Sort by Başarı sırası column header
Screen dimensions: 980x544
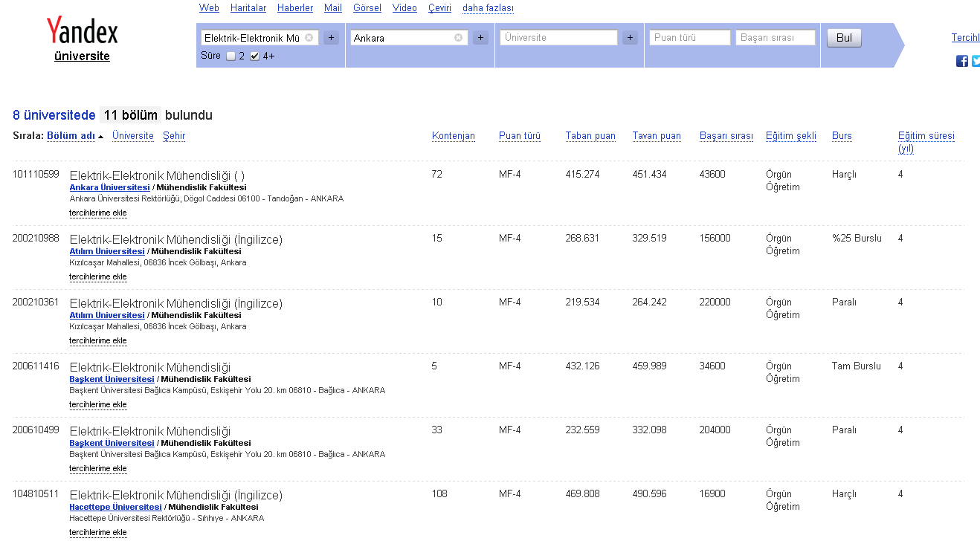726,136
